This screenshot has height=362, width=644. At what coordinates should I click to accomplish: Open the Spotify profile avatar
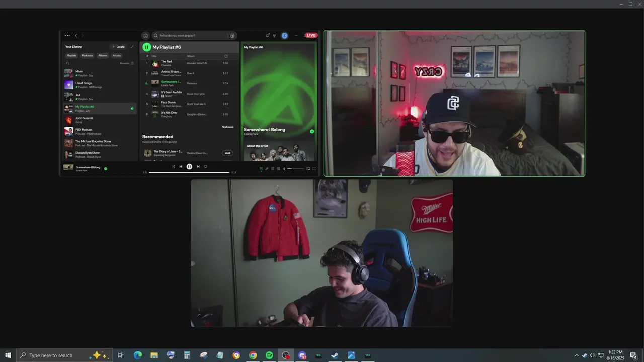click(284, 36)
